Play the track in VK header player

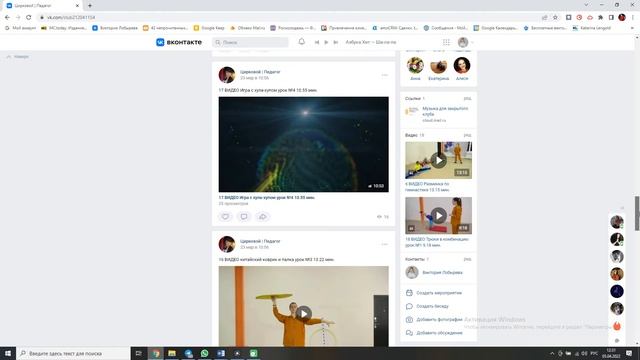pyautogui.click(x=326, y=42)
